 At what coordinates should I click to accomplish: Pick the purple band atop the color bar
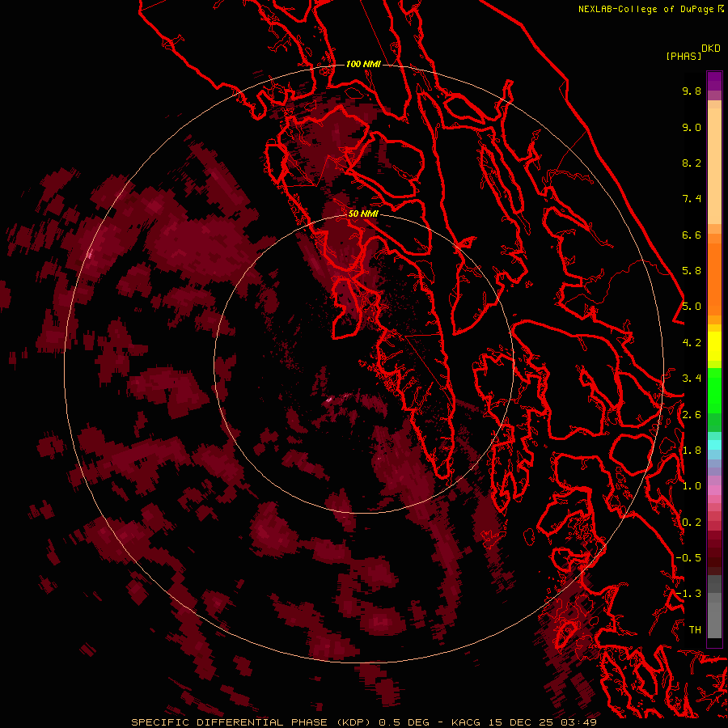714,81
